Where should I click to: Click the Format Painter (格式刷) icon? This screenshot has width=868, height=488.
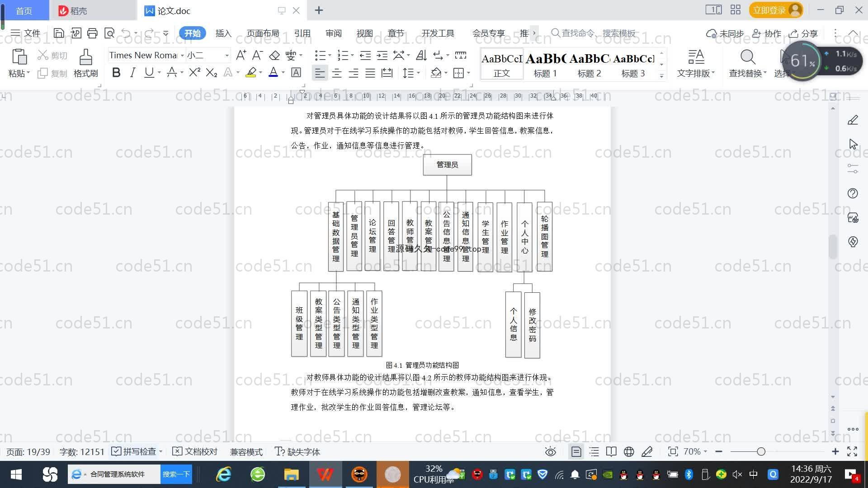click(x=85, y=57)
